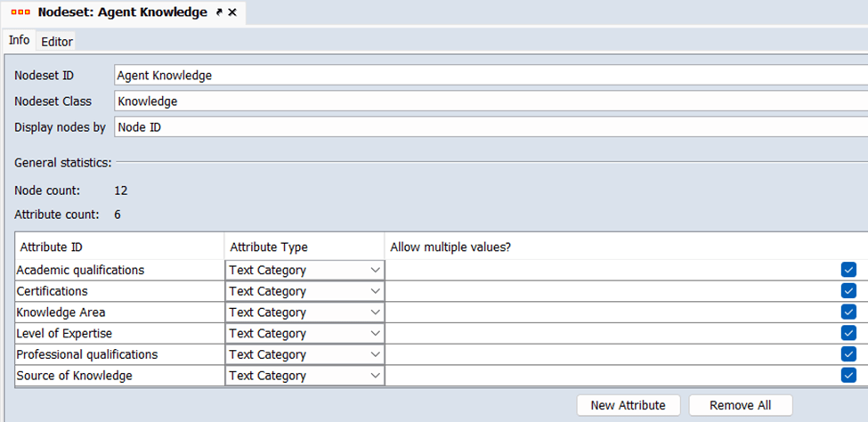Disable multiple values for Knowledge Area

coord(848,312)
